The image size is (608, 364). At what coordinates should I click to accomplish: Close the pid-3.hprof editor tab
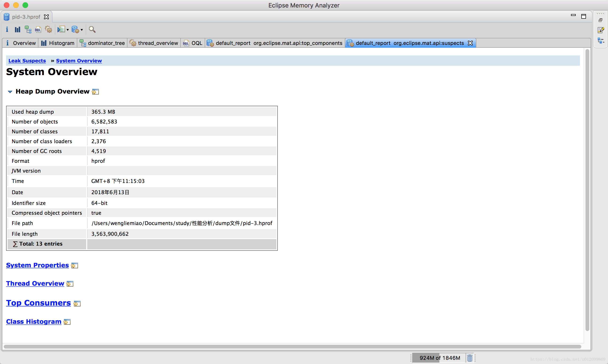[46, 17]
